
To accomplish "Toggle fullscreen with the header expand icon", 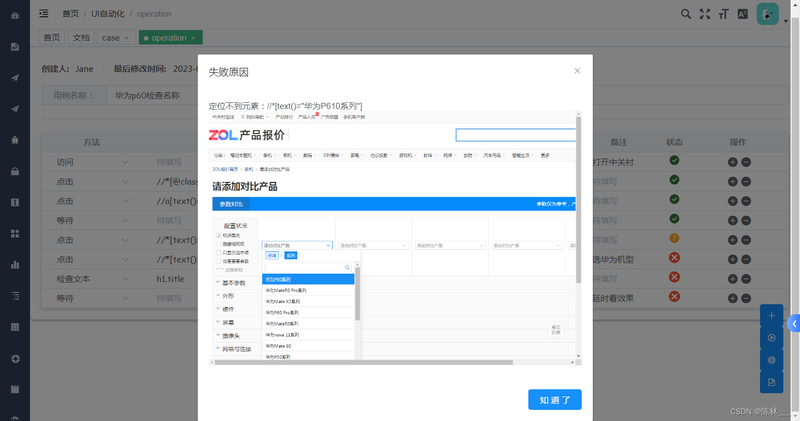I will pyautogui.click(x=705, y=14).
